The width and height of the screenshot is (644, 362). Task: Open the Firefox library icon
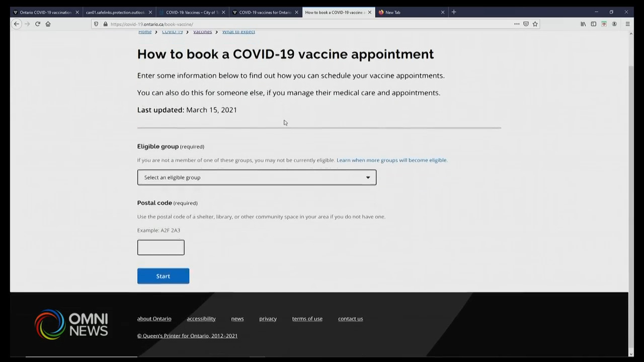583,24
